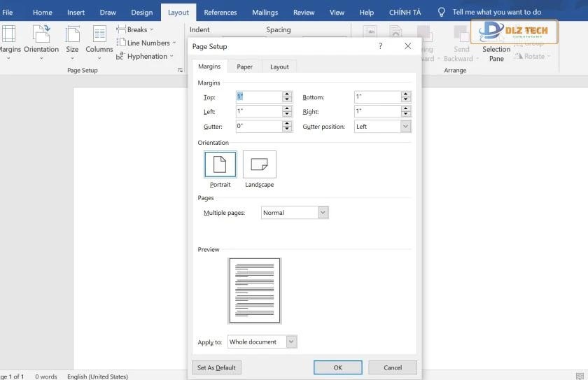Open the Apply to dropdown
Viewport: 588px width, 380px height.
click(x=291, y=342)
